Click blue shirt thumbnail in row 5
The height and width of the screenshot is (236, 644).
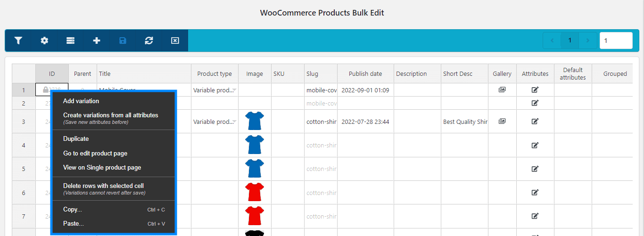(255, 169)
